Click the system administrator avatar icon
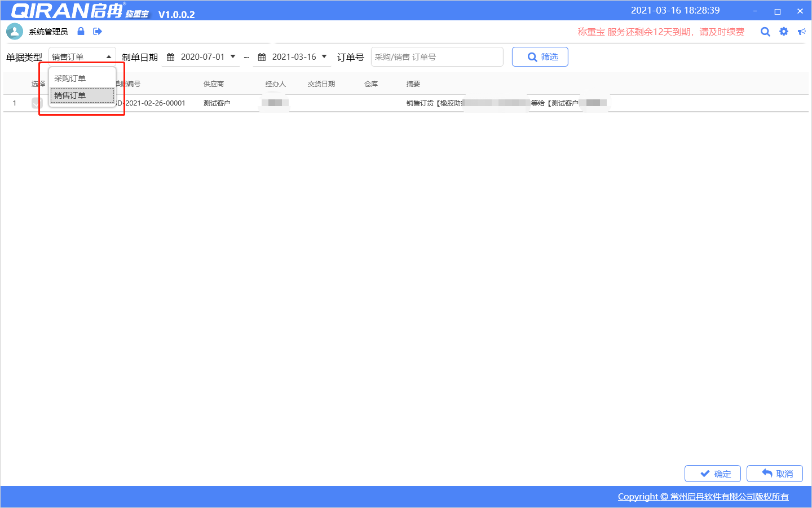The height and width of the screenshot is (508, 812). [15, 32]
